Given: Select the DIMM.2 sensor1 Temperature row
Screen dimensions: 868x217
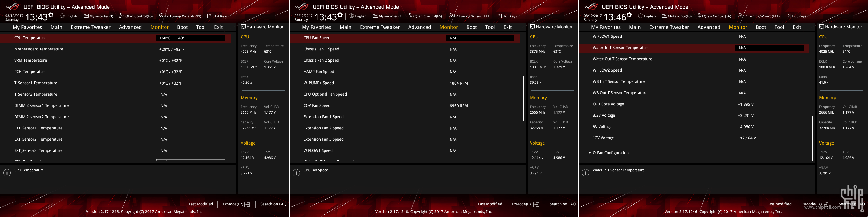Looking at the screenshot, I should (115, 106).
